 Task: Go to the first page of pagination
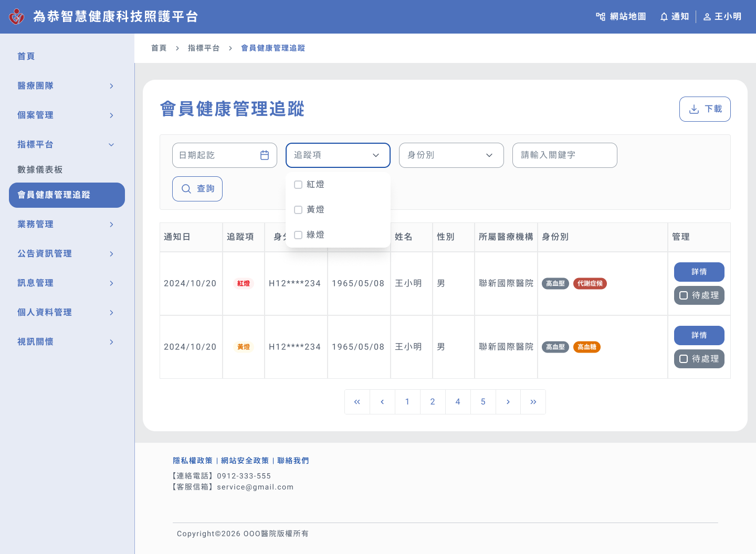point(357,402)
